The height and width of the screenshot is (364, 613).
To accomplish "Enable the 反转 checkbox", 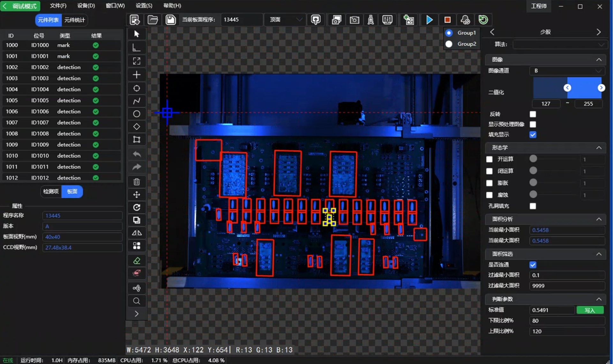I will (x=533, y=114).
